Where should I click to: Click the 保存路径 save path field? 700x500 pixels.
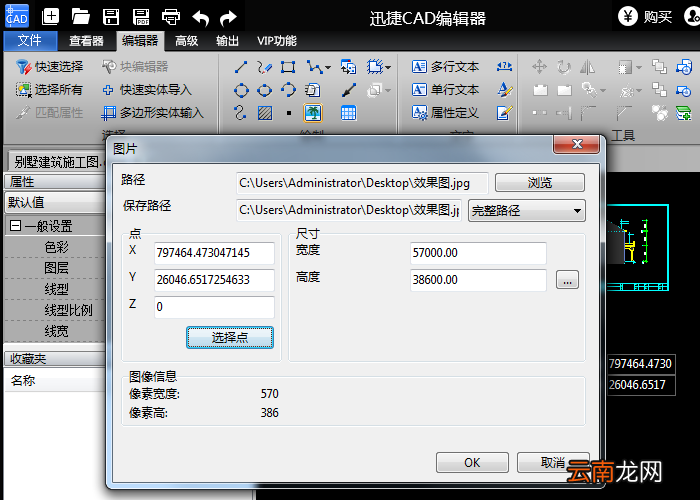(349, 210)
